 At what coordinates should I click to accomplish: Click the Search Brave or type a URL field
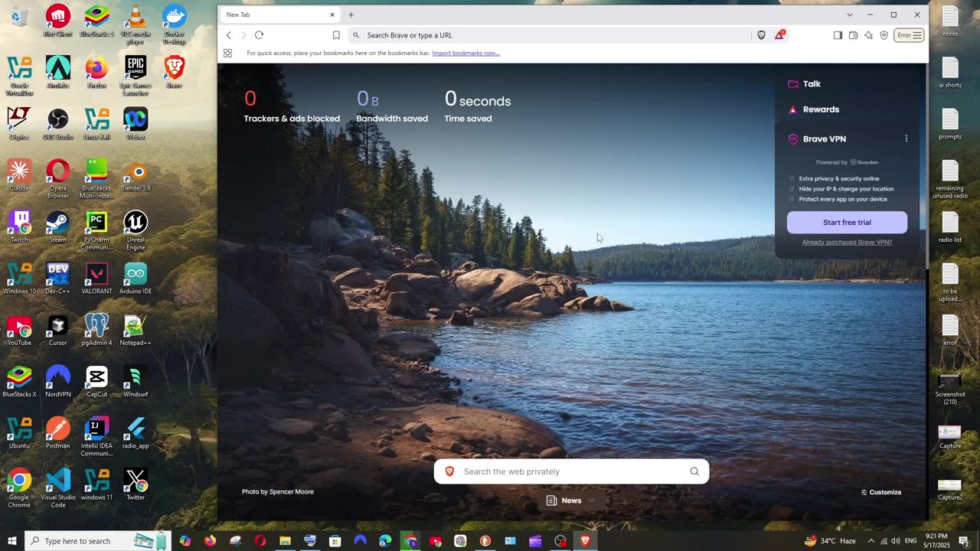tap(550, 35)
